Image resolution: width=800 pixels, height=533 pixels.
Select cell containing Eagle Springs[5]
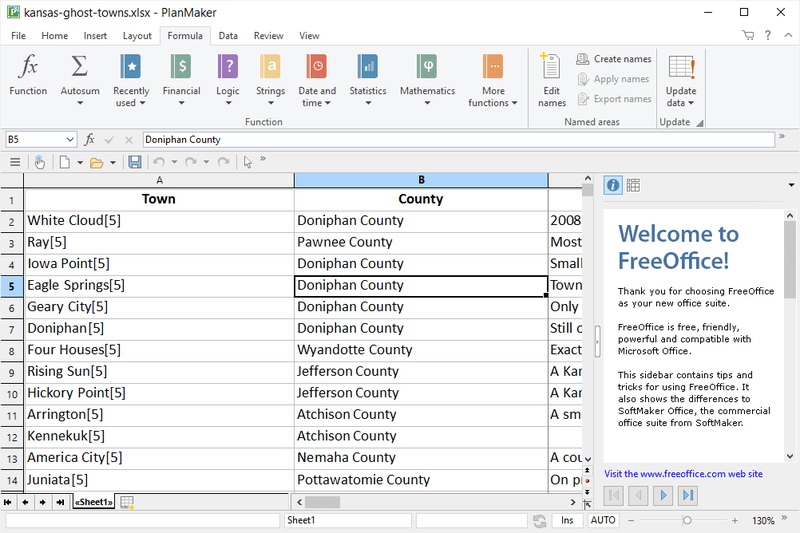coord(159,286)
